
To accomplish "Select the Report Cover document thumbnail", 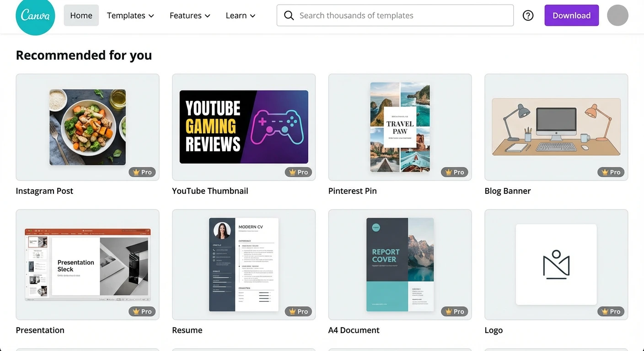I will pyautogui.click(x=400, y=265).
